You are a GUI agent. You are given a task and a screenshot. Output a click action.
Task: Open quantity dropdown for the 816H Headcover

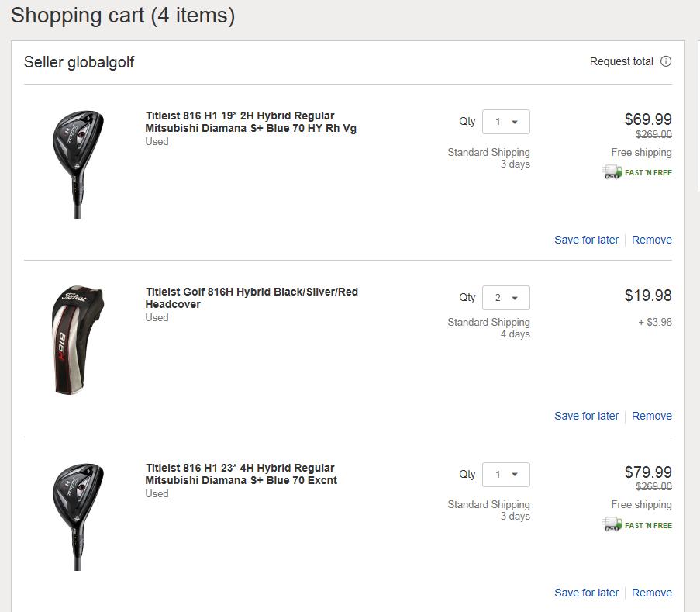tap(506, 298)
